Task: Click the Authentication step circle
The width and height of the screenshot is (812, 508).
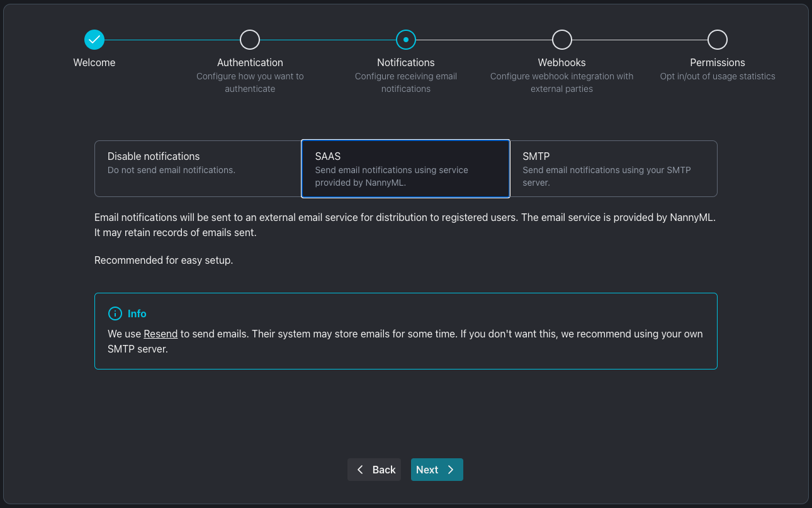Action: click(250, 40)
